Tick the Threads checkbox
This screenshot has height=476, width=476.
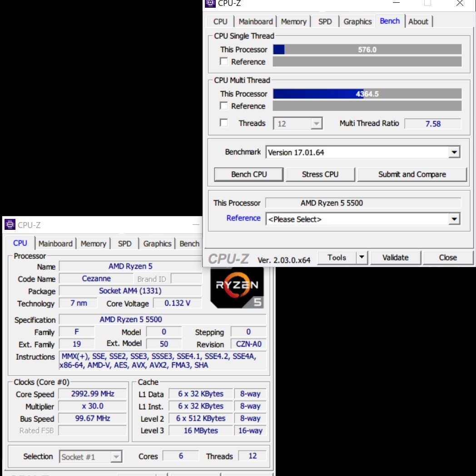224,123
